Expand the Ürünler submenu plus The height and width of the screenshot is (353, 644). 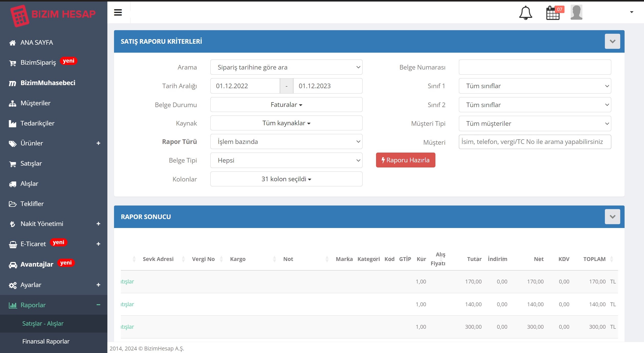[x=98, y=143]
